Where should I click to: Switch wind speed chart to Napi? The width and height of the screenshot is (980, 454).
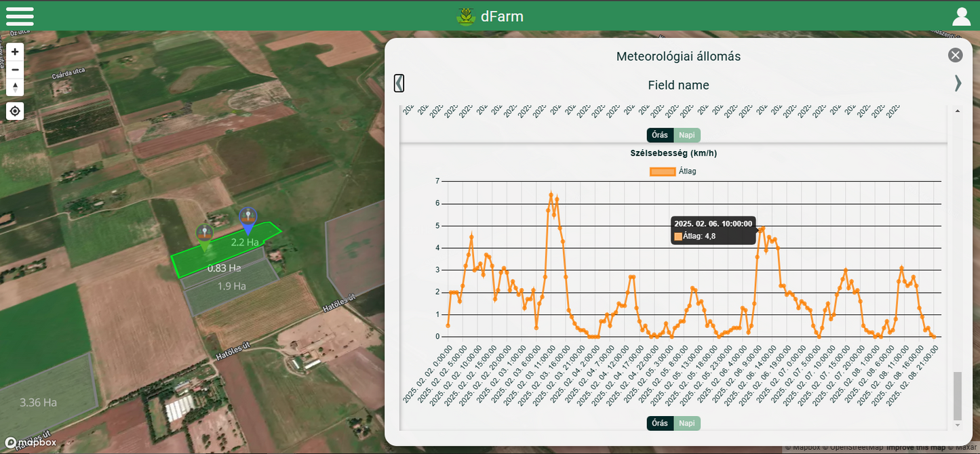click(x=687, y=424)
